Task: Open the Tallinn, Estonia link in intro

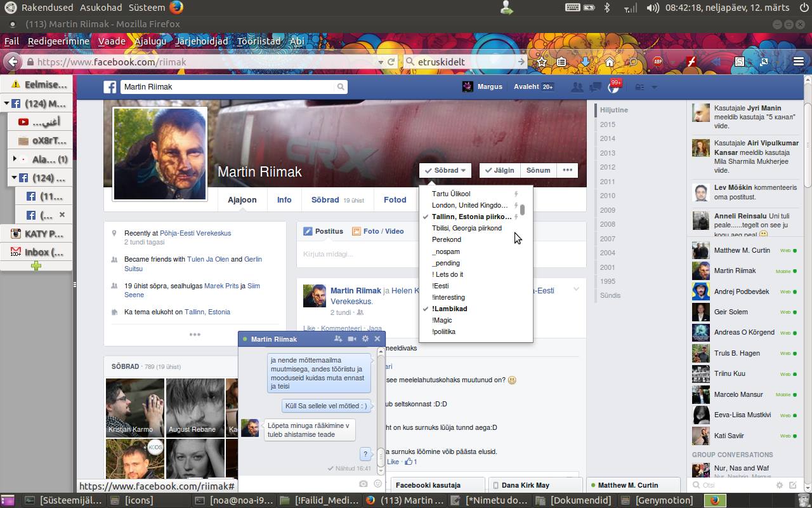Action: pyautogui.click(x=207, y=312)
